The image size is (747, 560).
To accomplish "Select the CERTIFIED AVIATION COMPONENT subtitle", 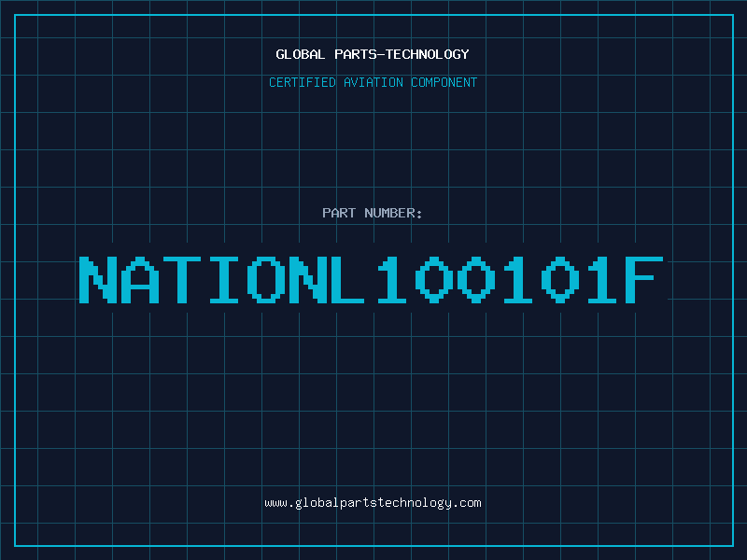I will click(373, 82).
